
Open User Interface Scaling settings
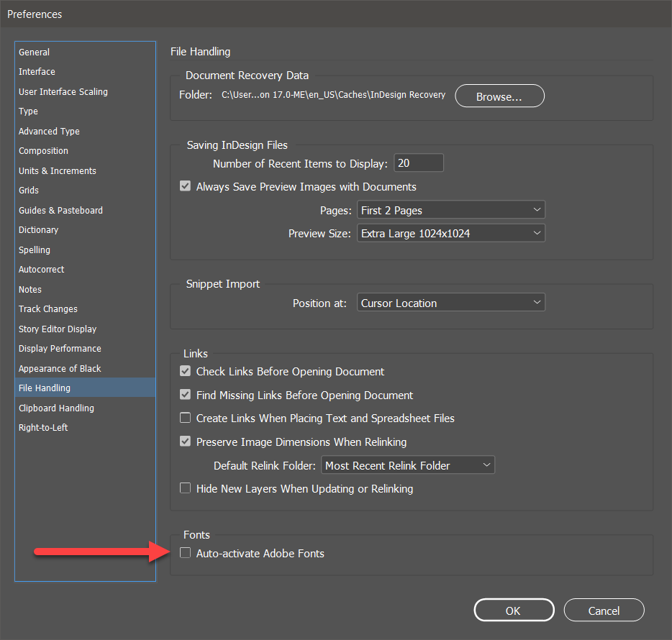(x=85, y=91)
